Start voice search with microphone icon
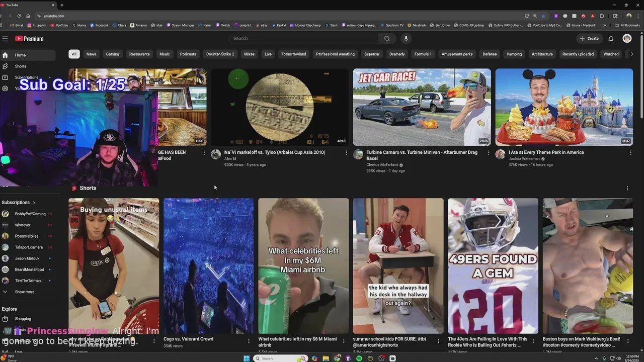This screenshot has width=644, height=362. pyautogui.click(x=406, y=38)
